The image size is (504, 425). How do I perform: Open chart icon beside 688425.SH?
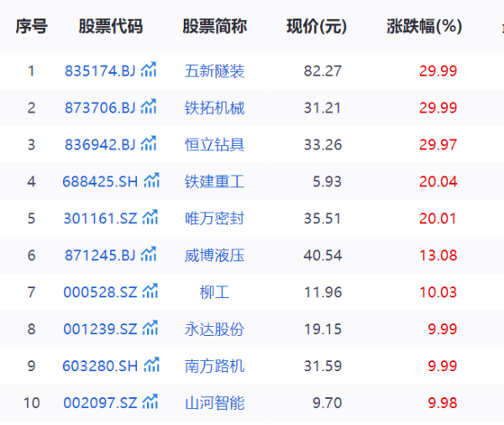(x=151, y=181)
